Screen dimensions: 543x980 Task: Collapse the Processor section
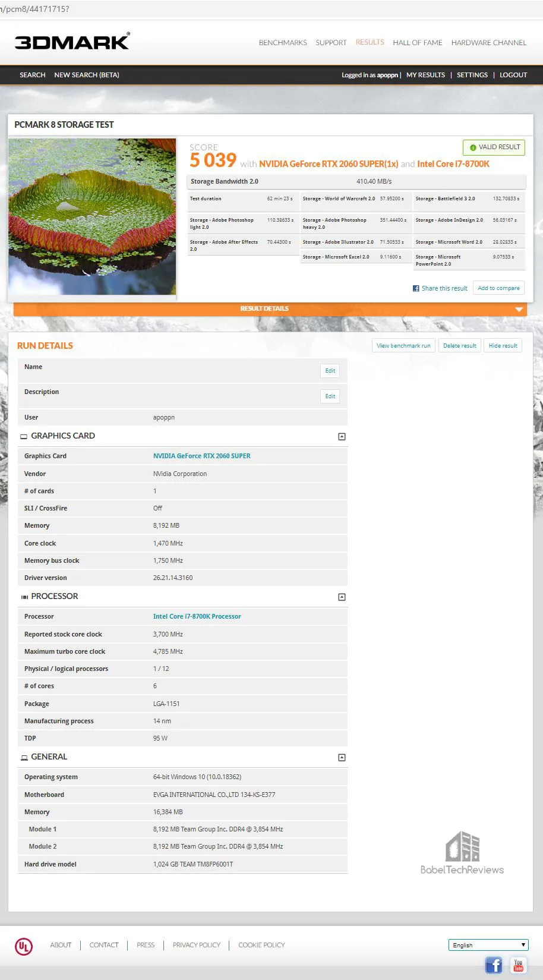coord(342,597)
